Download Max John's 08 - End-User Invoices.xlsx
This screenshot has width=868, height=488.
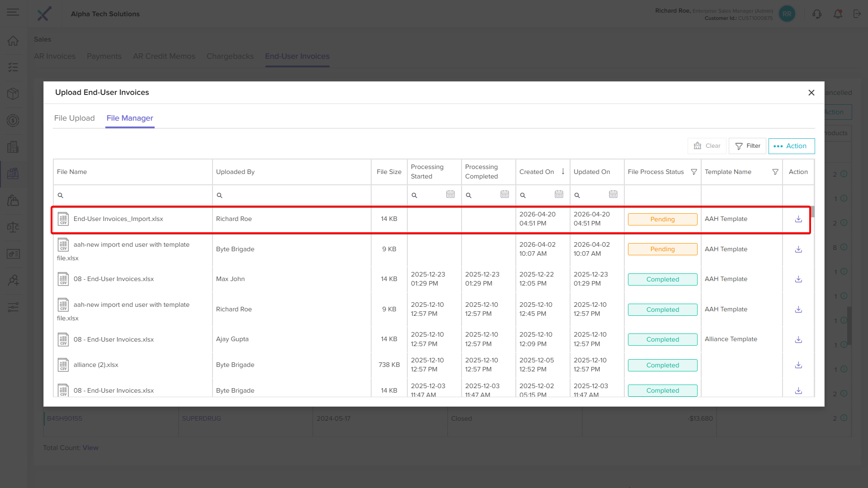pyautogui.click(x=798, y=279)
